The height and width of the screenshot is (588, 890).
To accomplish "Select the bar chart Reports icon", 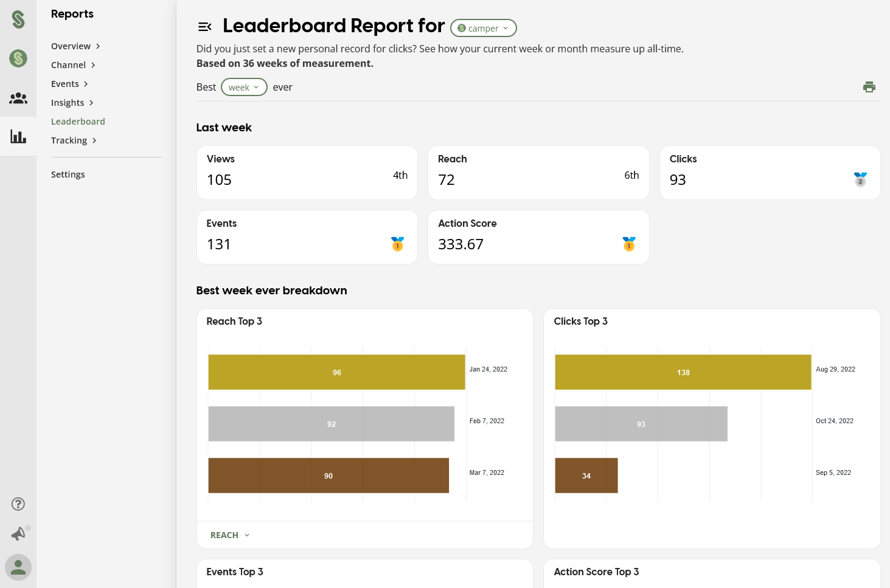I will pos(18,136).
